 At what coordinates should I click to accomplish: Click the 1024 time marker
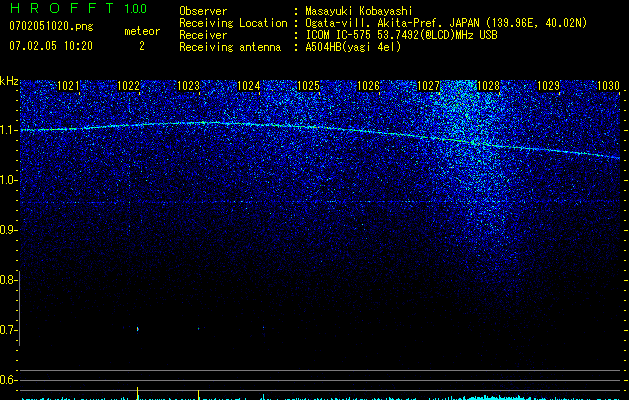(248, 86)
